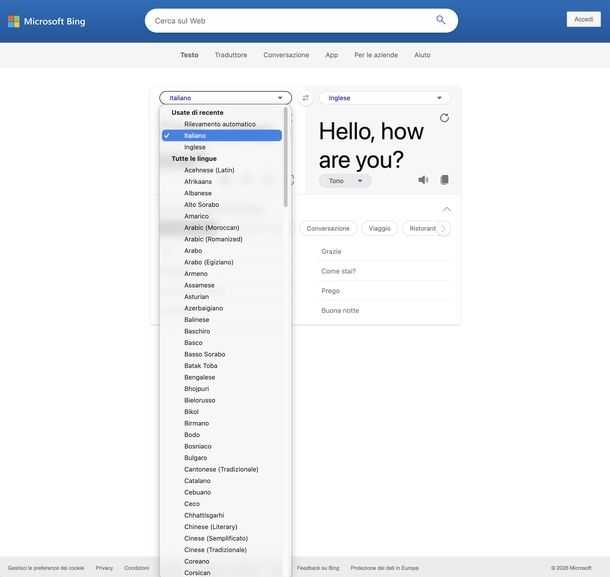The image size is (610, 577).
Task: Choose Arabic (Moroccan) language
Action: click(222, 228)
